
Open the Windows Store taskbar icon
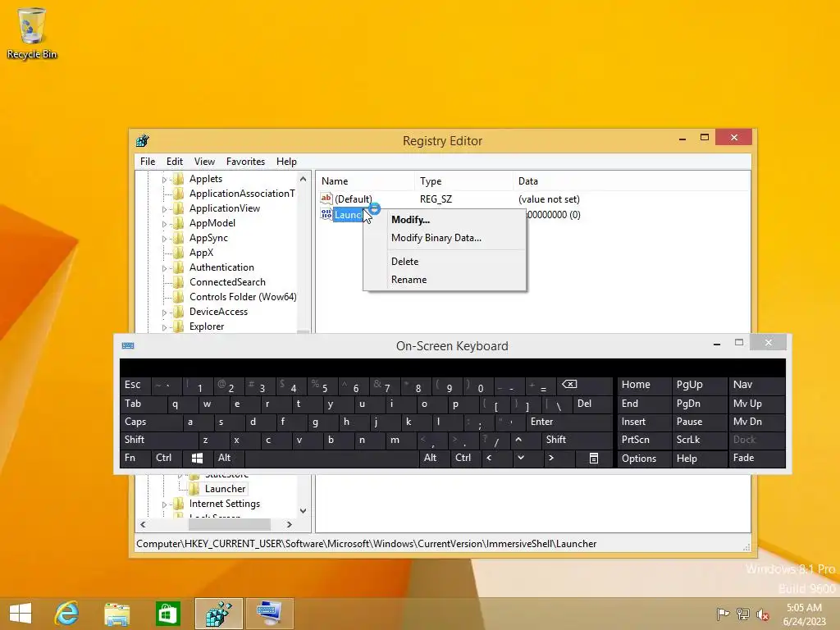(x=167, y=614)
